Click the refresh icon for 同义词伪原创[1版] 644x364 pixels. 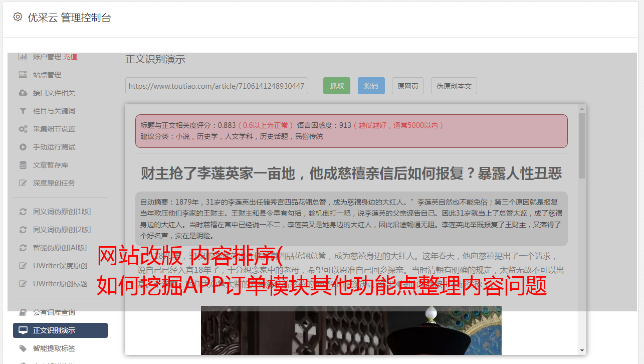tap(23, 212)
